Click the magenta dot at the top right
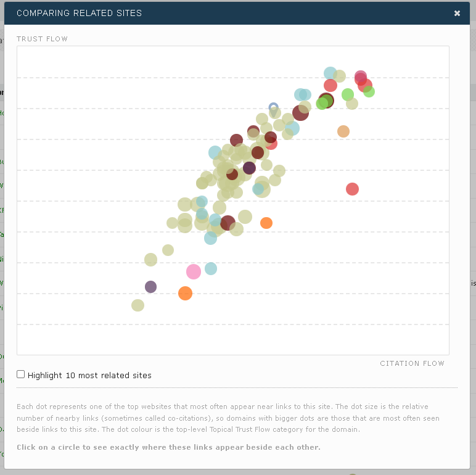This screenshot has width=476, height=475. pyautogui.click(x=361, y=76)
